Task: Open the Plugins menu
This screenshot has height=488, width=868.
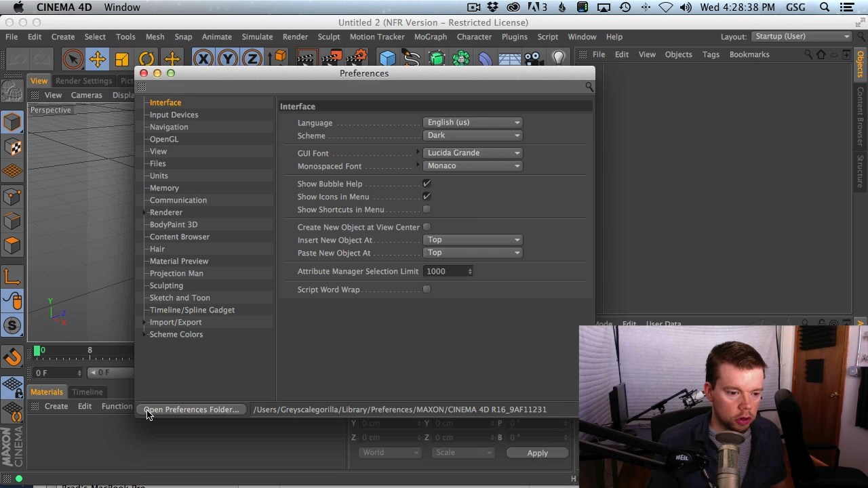Action: click(x=514, y=37)
